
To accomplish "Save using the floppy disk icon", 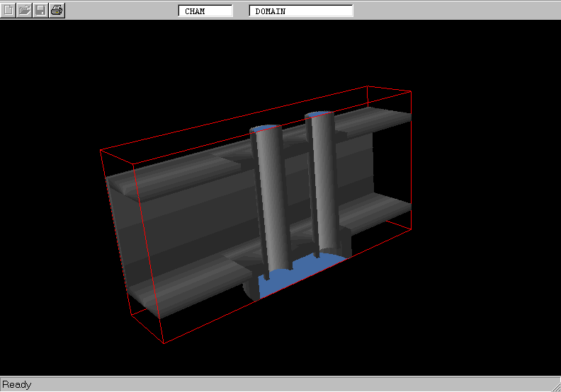I will (41, 10).
